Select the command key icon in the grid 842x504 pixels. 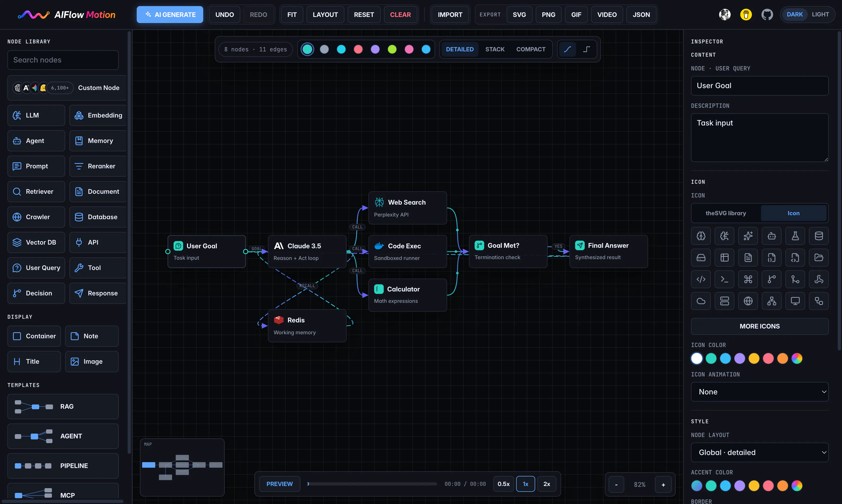pos(748,279)
